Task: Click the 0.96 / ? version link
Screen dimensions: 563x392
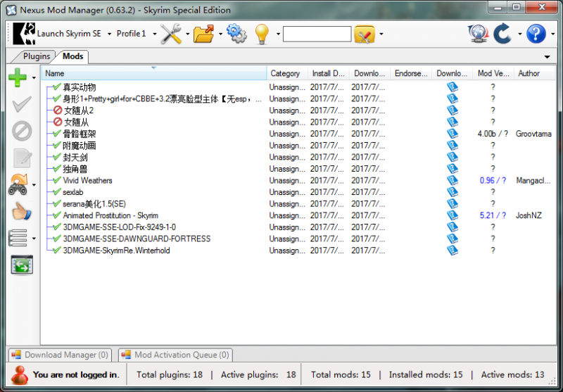Action: coord(493,180)
